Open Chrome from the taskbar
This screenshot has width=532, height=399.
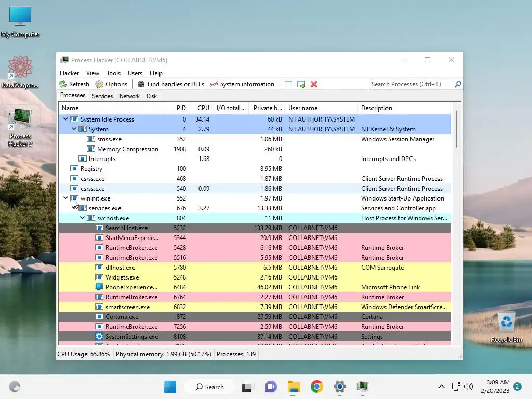coord(316,387)
